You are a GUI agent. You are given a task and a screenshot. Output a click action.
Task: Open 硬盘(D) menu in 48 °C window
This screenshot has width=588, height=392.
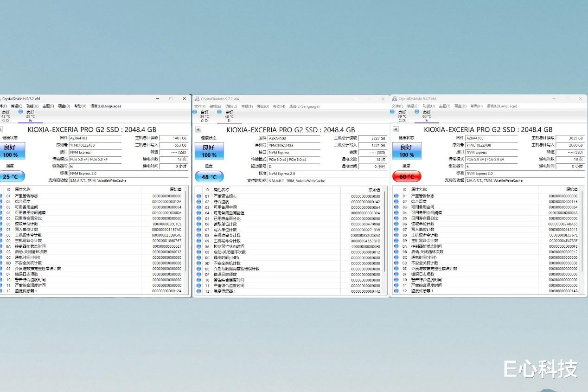click(x=263, y=106)
